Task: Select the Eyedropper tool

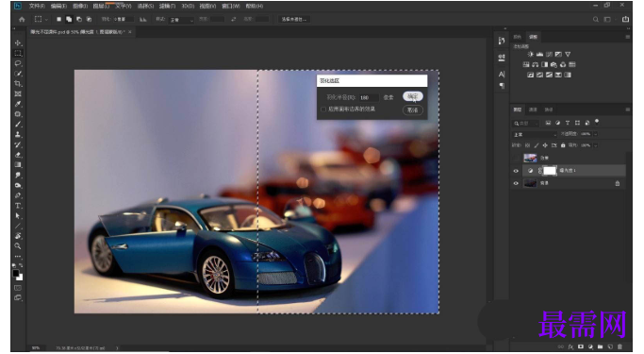Action: (x=18, y=104)
